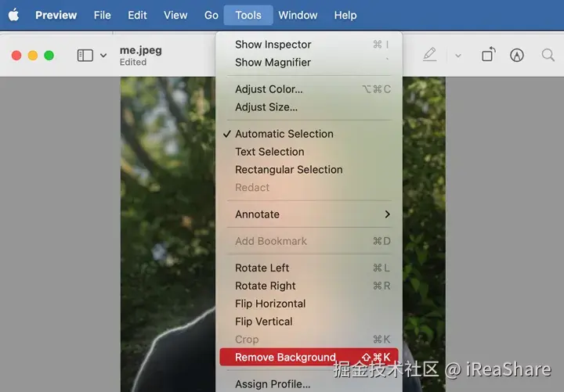Expand the sidebar view options chevron
Image resolution: width=564 pixels, height=392 pixels.
[x=103, y=56]
